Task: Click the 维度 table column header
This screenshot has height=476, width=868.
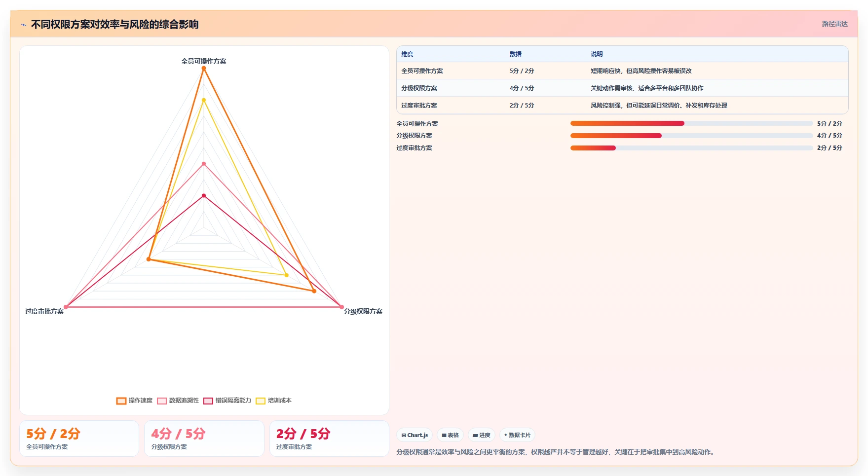Action: [407, 54]
